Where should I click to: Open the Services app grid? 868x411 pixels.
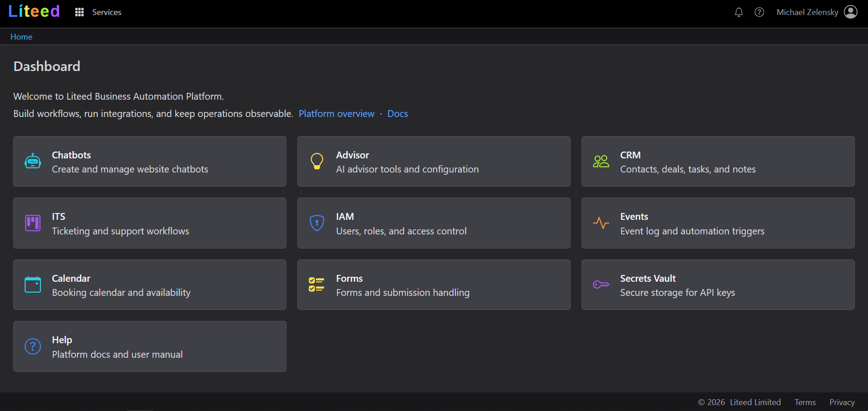coord(79,12)
